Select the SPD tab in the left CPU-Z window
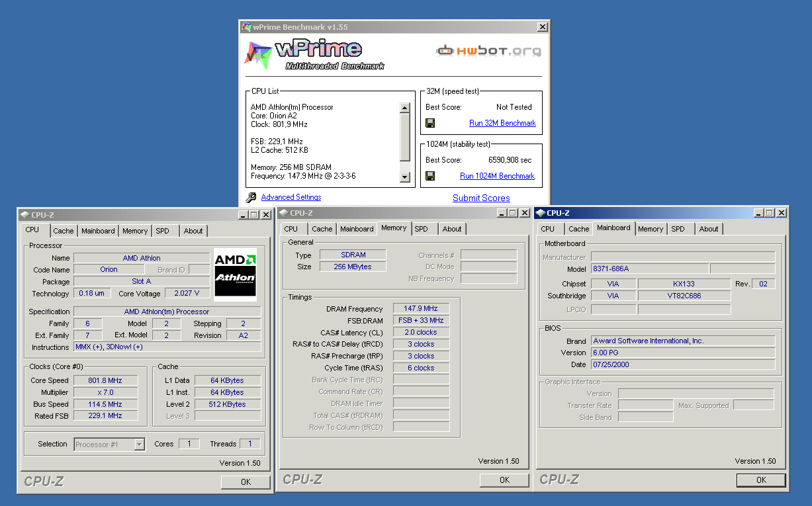This screenshot has width=812, height=506. (162, 231)
